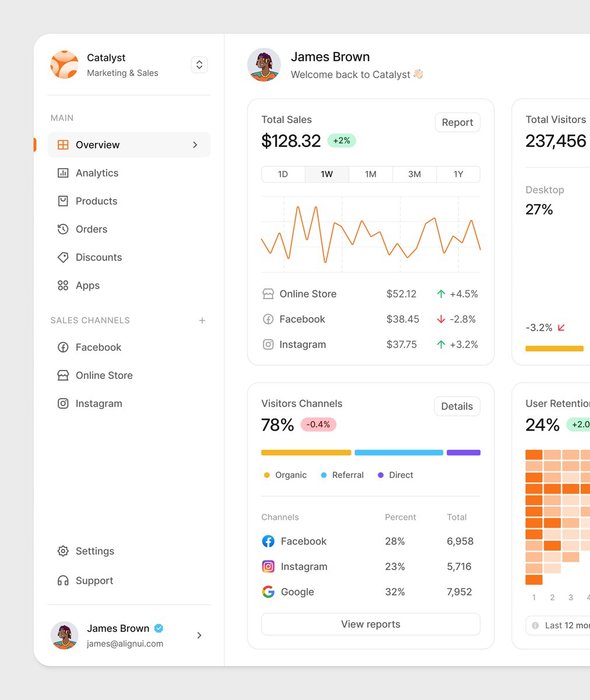
Task: Click the purple Direct bar segment
Action: 464,453
